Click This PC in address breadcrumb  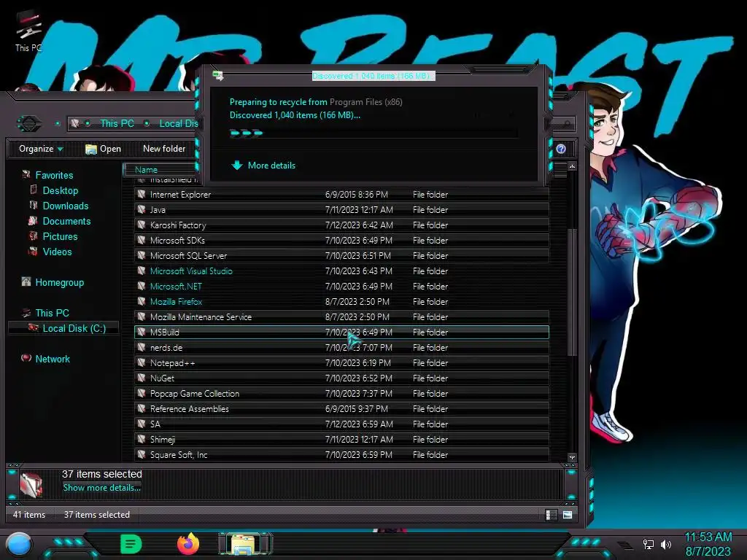(x=117, y=123)
